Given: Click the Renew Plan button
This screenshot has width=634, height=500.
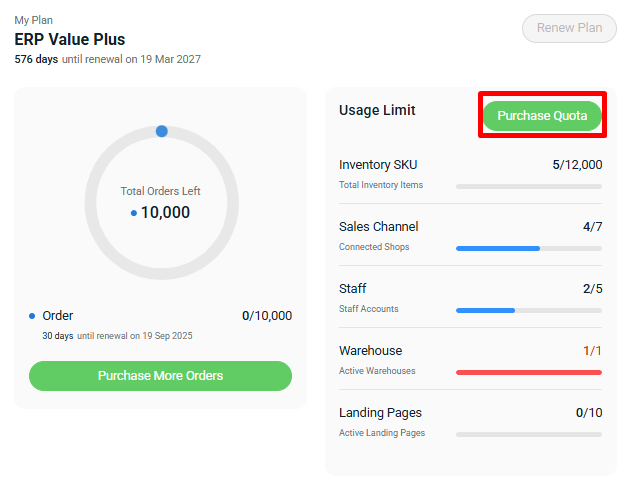Looking at the screenshot, I should (569, 28).
